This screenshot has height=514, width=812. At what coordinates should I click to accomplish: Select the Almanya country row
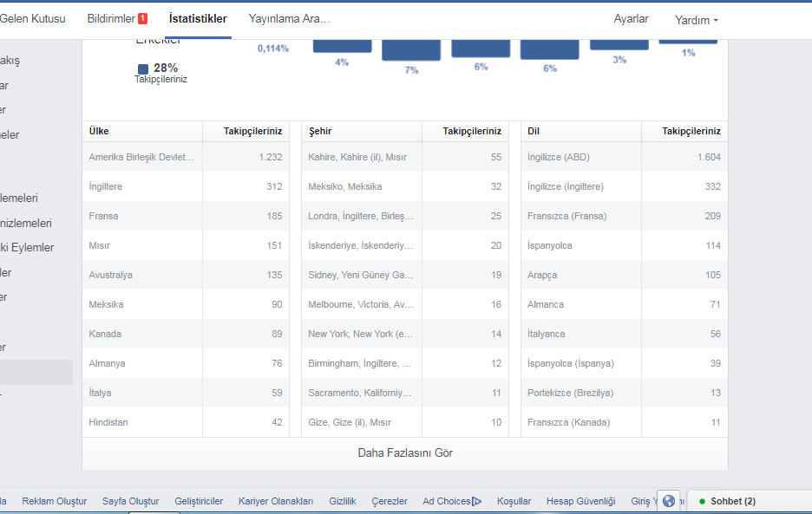coord(186,363)
